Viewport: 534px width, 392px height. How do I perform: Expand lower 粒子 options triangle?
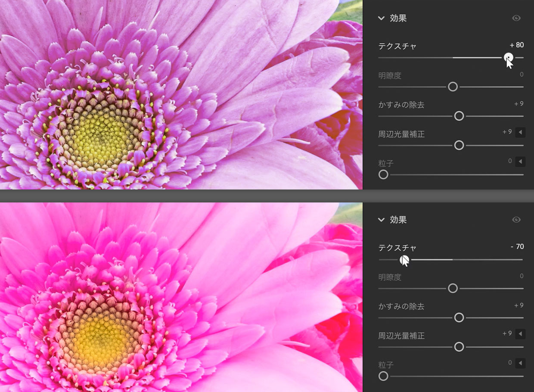(x=520, y=363)
